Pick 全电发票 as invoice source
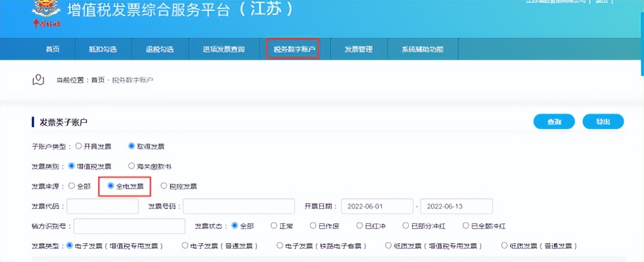The width and height of the screenshot is (644, 262). (x=110, y=186)
